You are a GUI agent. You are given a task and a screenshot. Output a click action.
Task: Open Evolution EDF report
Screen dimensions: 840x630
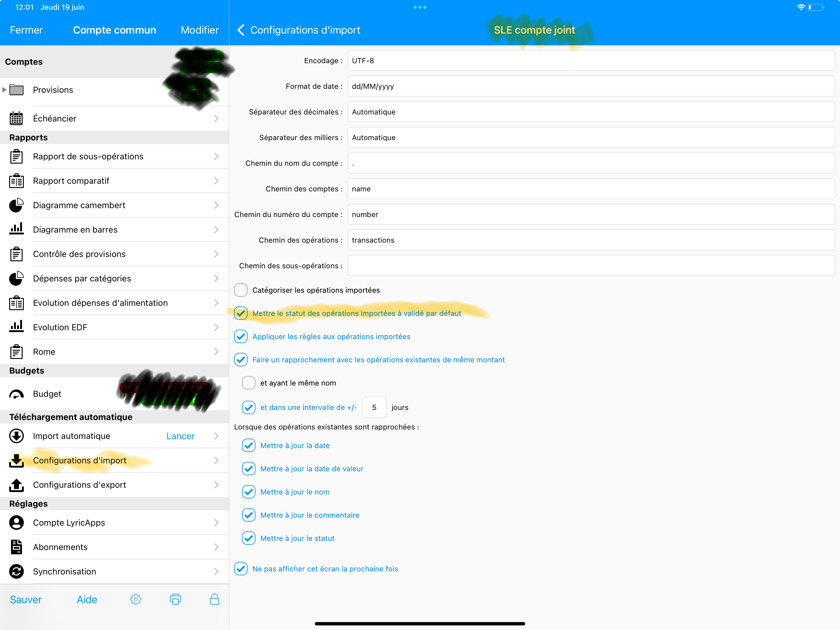[x=114, y=327]
